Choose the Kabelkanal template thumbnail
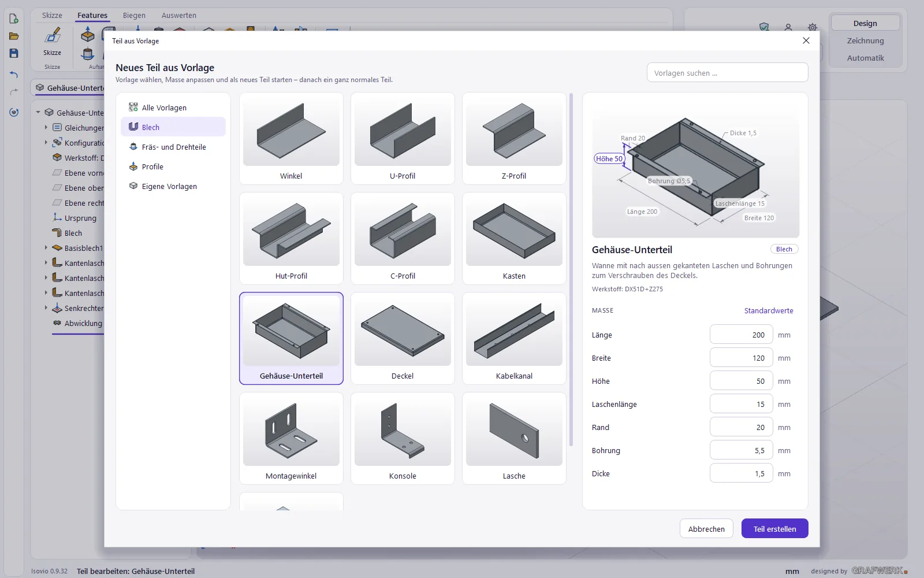 pyautogui.click(x=514, y=338)
